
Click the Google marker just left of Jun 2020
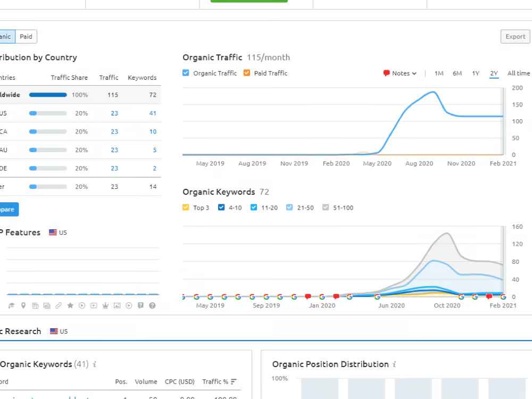tap(377, 297)
